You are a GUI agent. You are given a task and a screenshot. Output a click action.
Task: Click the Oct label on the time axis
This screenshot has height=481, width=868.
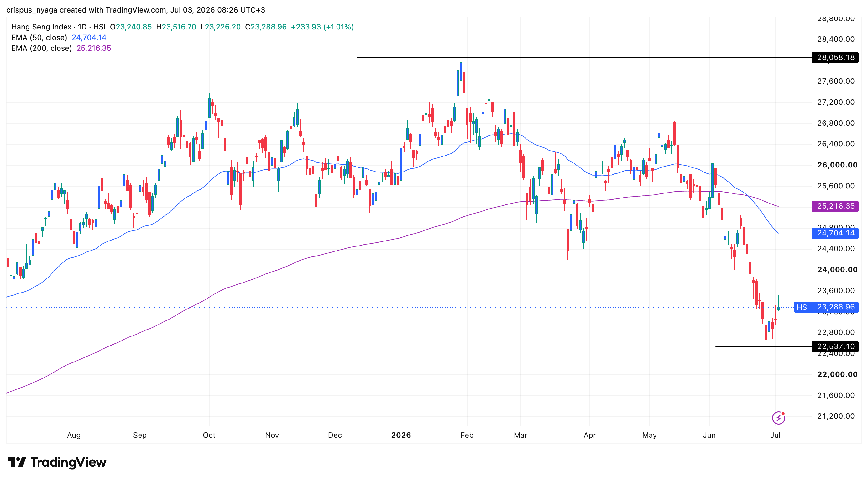209,435
